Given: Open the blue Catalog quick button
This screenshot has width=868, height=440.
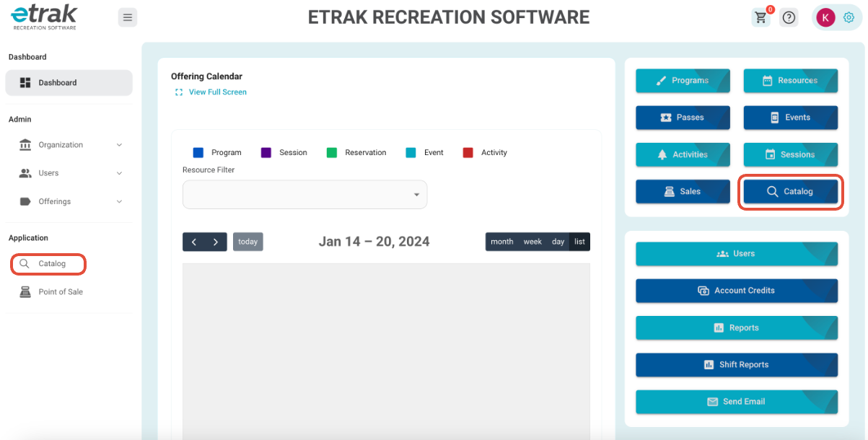Looking at the screenshot, I should [791, 192].
